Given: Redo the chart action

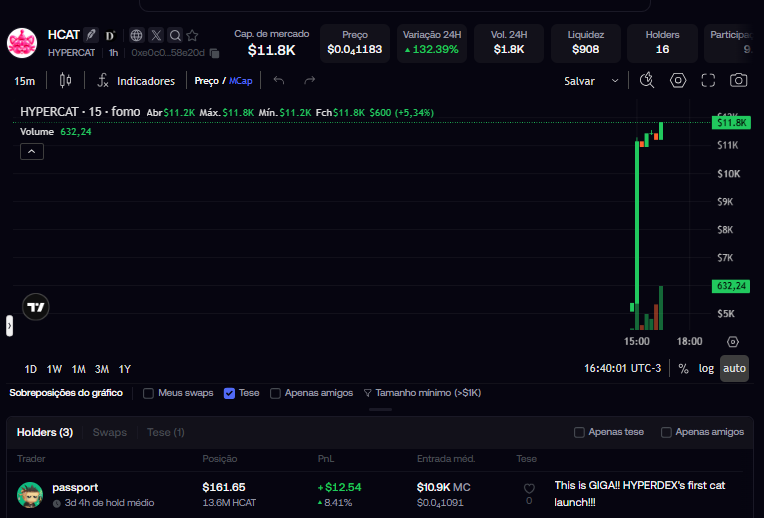Looking at the screenshot, I should tap(310, 80).
